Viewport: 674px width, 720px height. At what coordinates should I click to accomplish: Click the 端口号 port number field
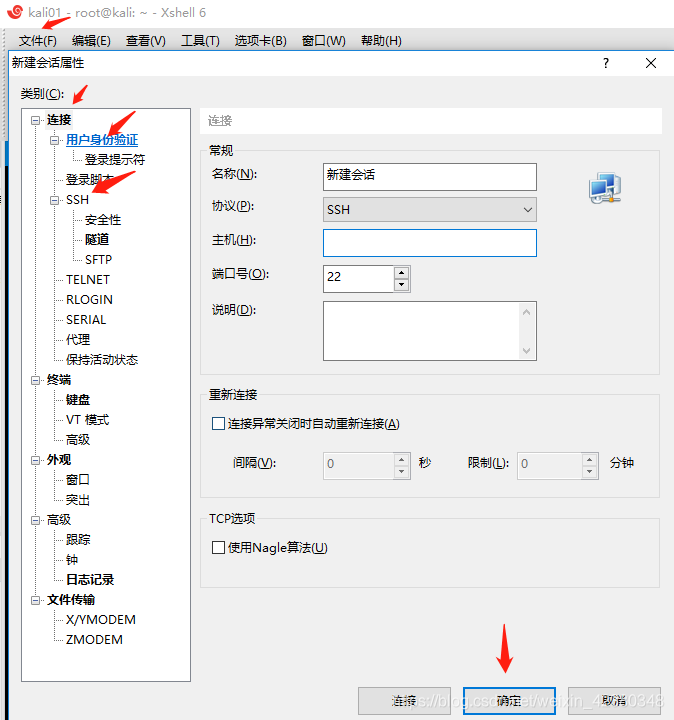(359, 279)
